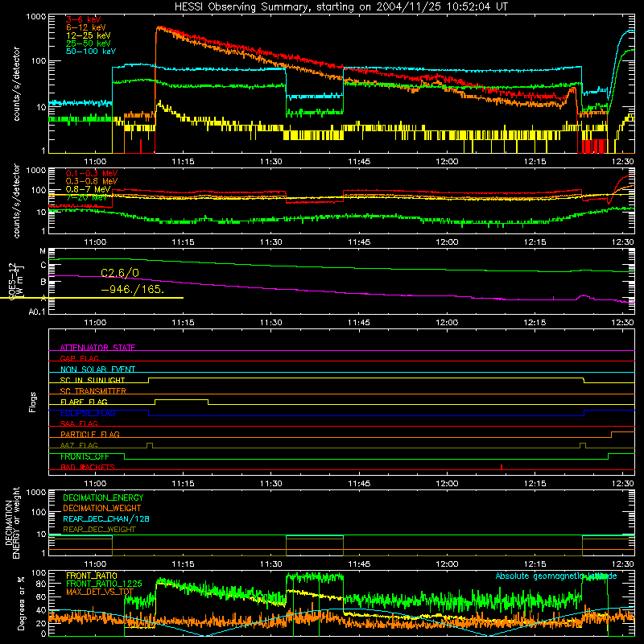
Task: Click the FRONT_RATIO_1225 legend label
Action: (x=104, y=584)
